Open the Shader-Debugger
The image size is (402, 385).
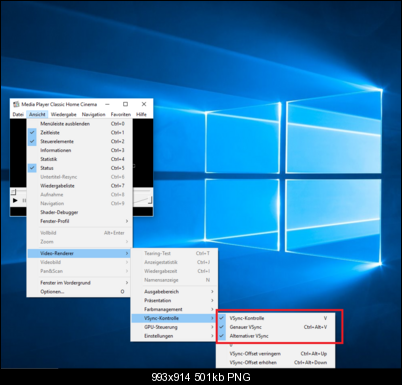point(80,212)
